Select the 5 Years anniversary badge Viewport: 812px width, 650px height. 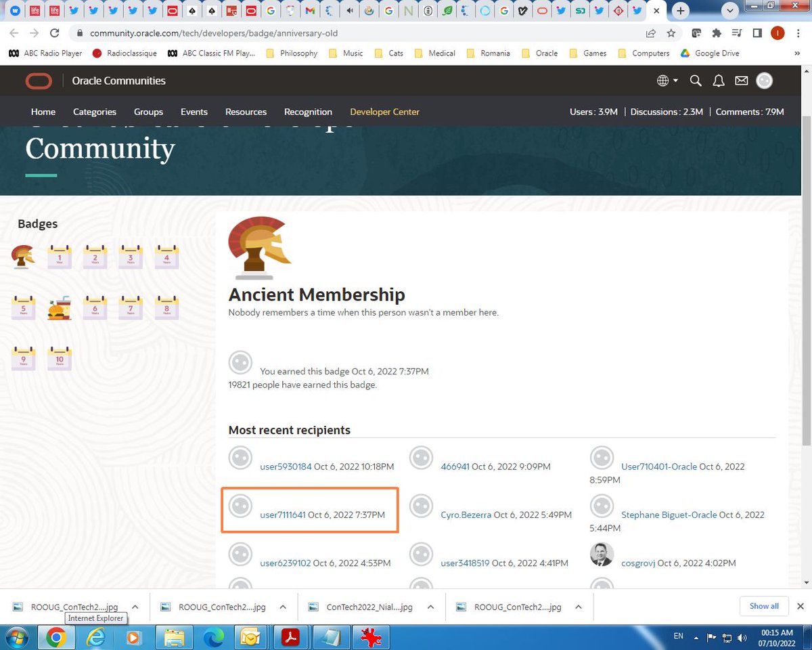pyautogui.click(x=23, y=307)
